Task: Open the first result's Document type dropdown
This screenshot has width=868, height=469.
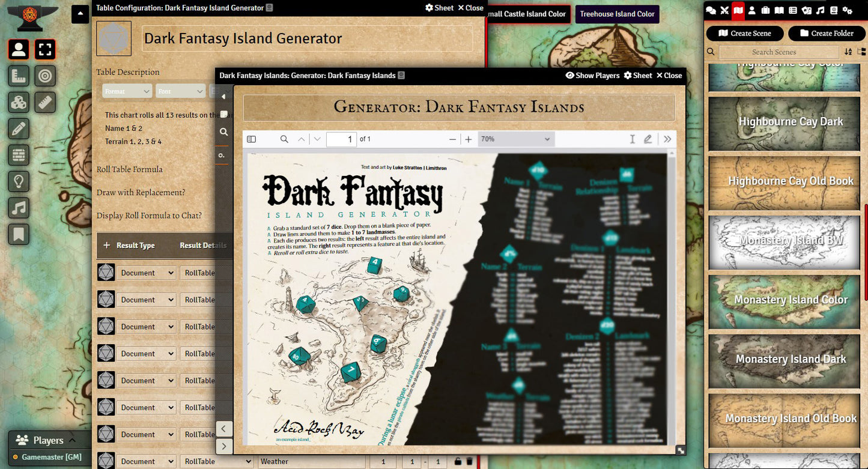Action: 146,273
